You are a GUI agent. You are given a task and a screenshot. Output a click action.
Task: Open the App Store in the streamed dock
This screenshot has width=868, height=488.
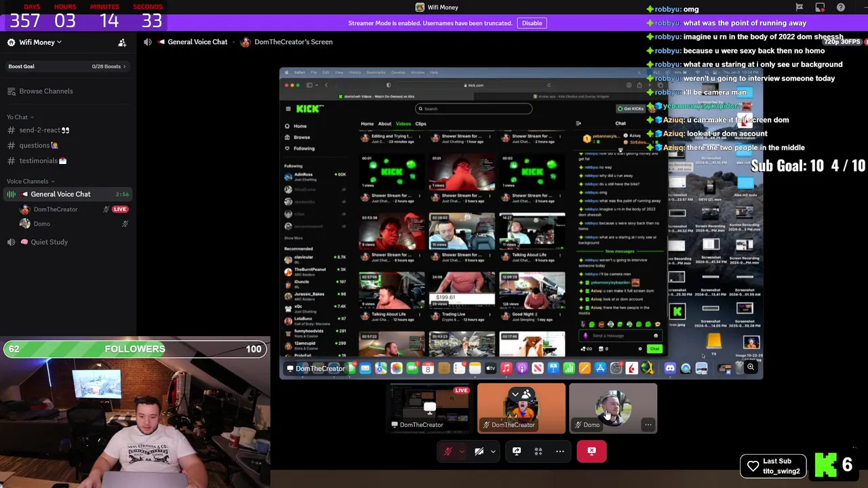click(600, 368)
